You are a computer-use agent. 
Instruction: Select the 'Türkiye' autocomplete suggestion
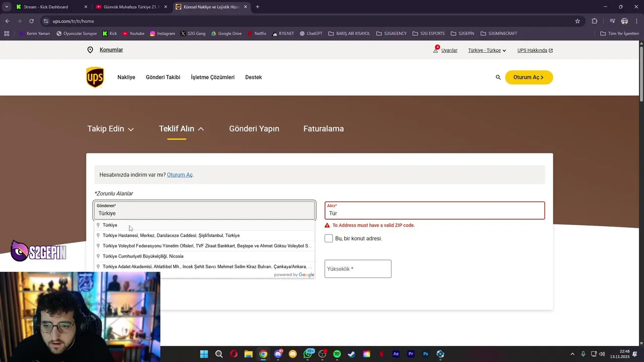tap(204, 225)
